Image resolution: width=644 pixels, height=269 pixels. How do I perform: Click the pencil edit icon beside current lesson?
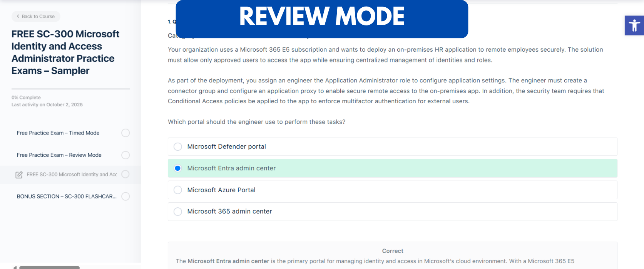click(x=19, y=175)
